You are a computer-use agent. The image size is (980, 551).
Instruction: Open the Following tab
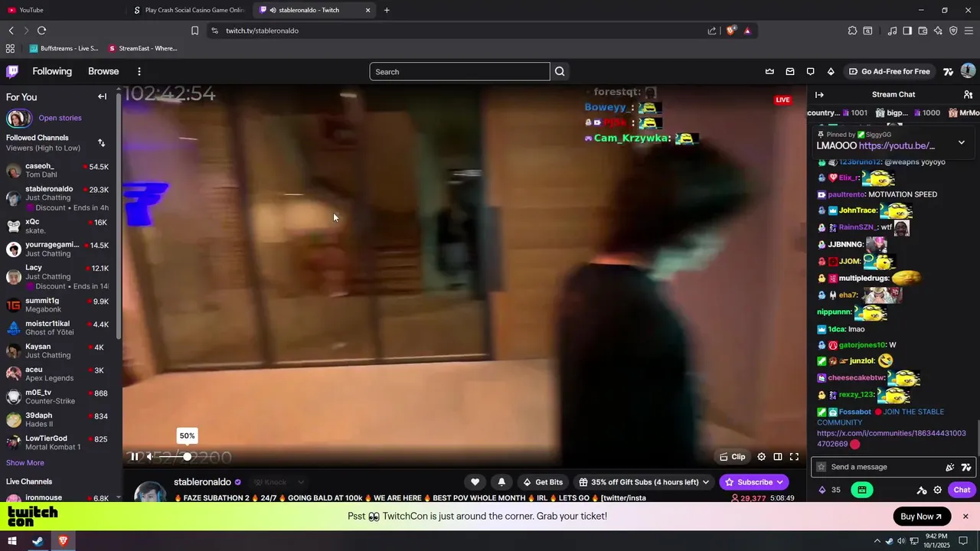point(52,71)
